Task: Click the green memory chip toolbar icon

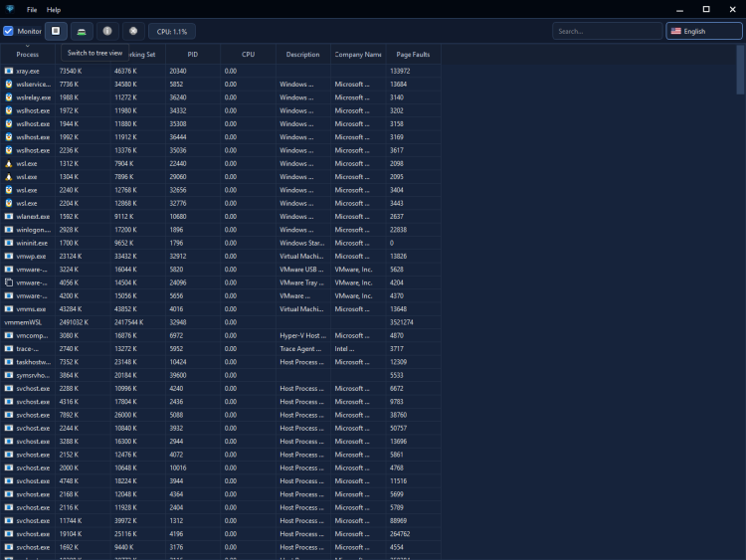Action: tap(82, 32)
